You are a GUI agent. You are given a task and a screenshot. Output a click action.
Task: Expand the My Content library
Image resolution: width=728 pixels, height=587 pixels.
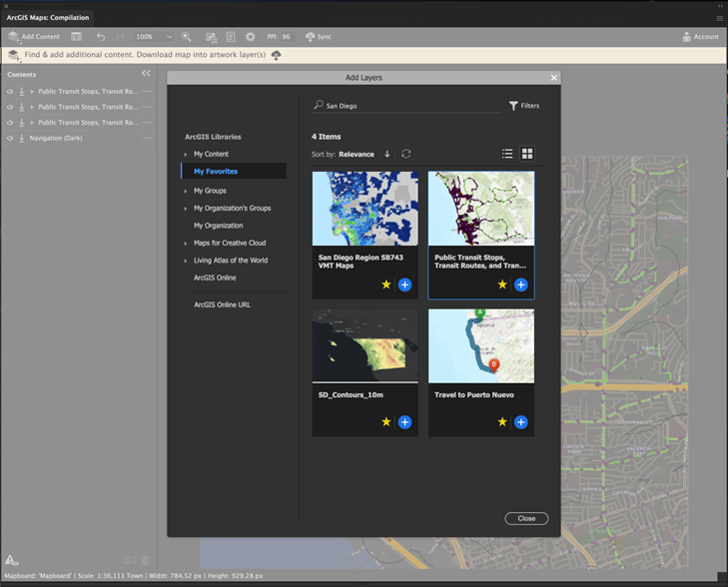tap(186, 155)
